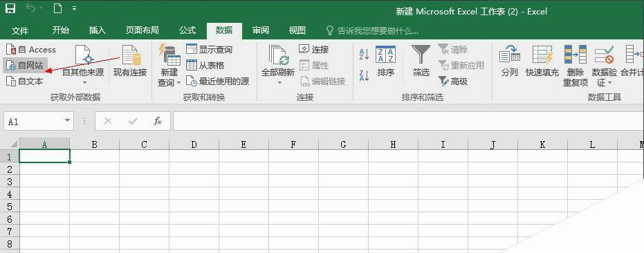Select column header C
Screen dimensions: 644x253
[x=144, y=144]
